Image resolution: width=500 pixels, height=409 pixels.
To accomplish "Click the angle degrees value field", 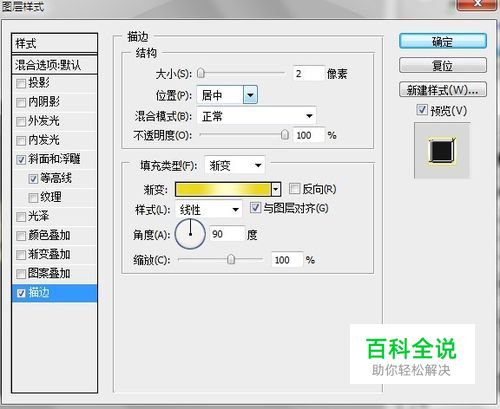I will 227,234.
